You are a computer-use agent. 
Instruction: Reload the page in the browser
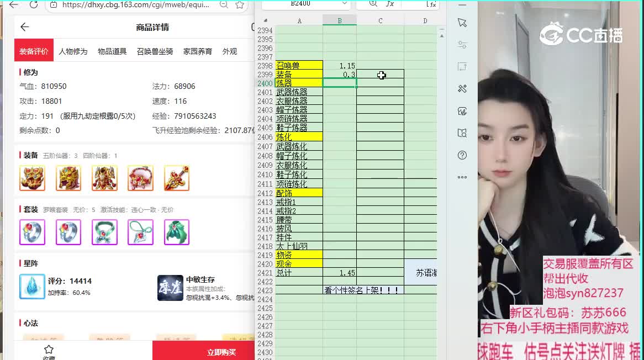[34, 5]
